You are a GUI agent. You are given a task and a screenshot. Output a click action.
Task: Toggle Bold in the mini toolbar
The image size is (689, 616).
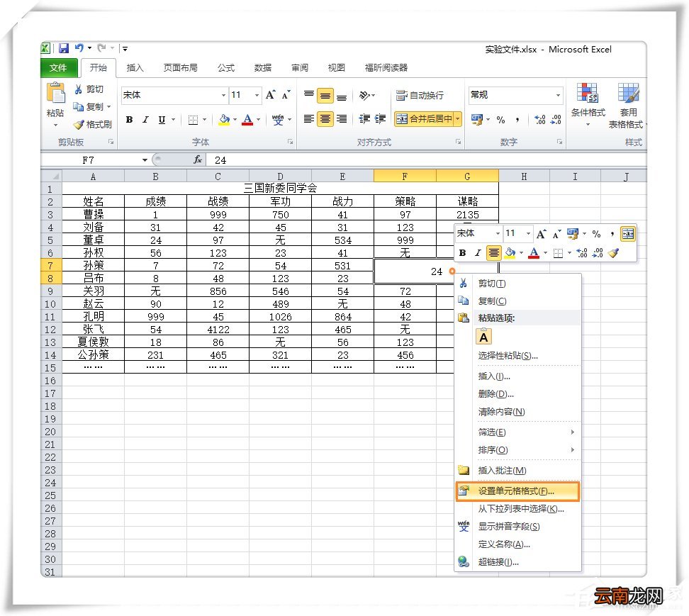coord(462,252)
